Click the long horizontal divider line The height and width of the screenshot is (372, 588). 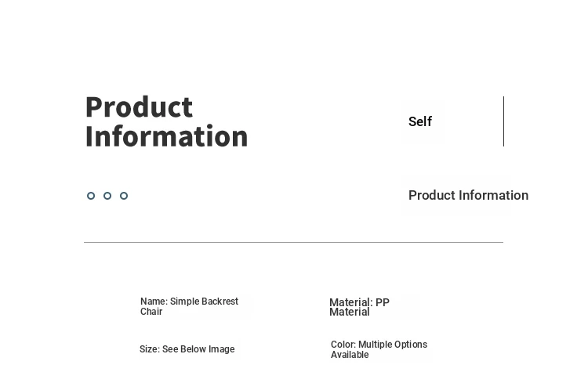coord(293,242)
